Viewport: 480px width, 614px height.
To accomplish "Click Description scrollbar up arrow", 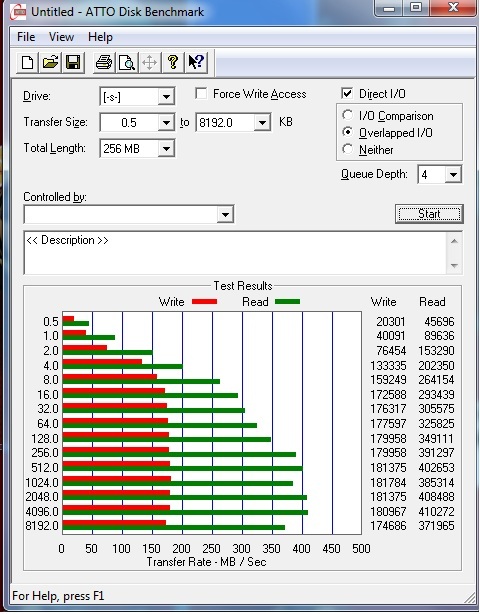I will click(x=454, y=241).
